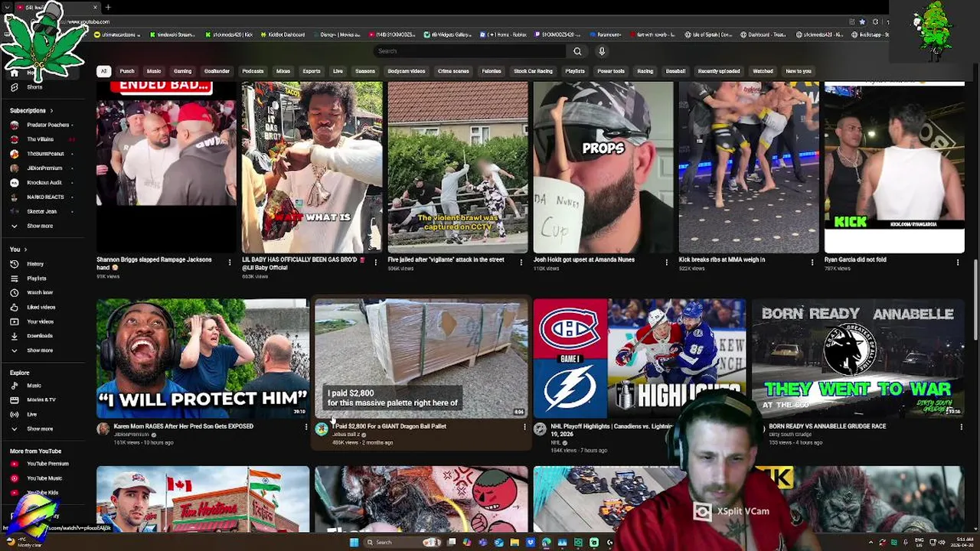Select the Baseball filter chip
980x551 pixels.
pyautogui.click(x=675, y=71)
